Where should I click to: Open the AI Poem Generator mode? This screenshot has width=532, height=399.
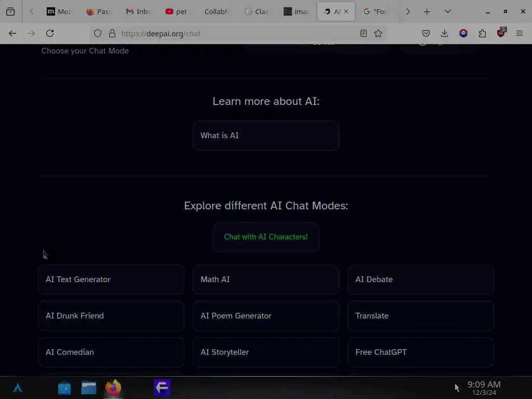pyautogui.click(x=265, y=315)
